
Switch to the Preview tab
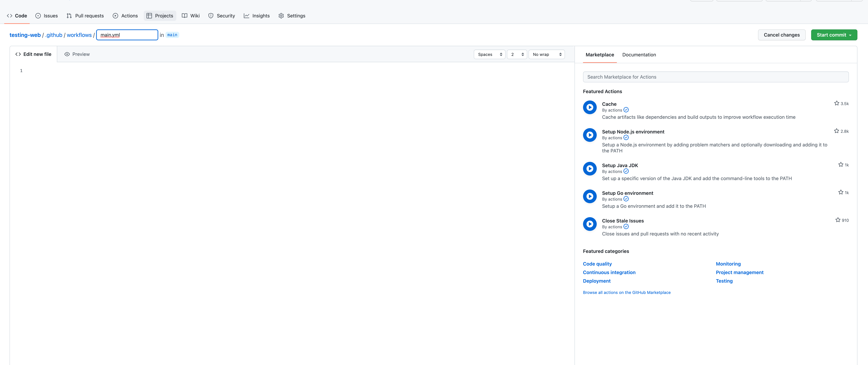pyautogui.click(x=77, y=54)
